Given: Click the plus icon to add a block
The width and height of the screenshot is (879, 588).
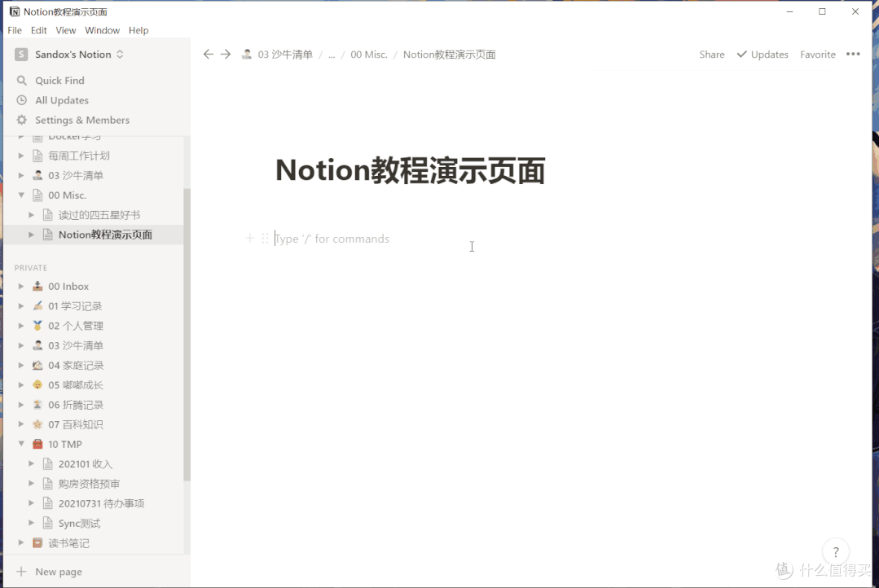Looking at the screenshot, I should tap(249, 238).
